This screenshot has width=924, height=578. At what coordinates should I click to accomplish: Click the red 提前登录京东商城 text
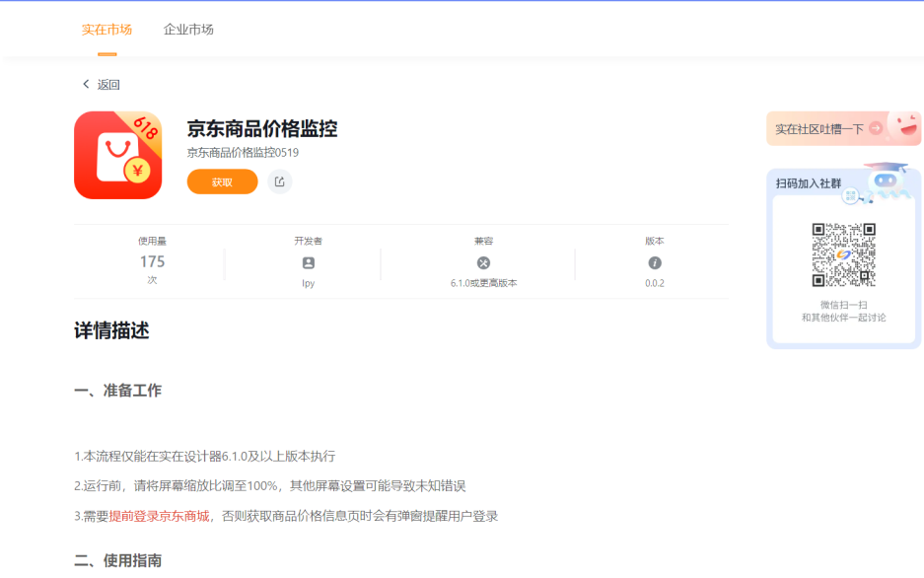point(159,516)
